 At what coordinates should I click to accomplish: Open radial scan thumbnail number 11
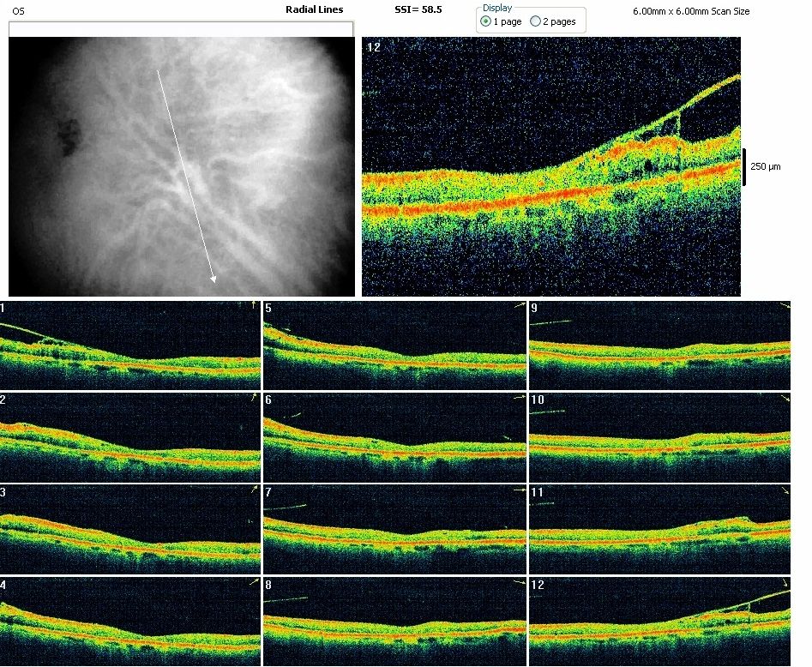coord(659,529)
